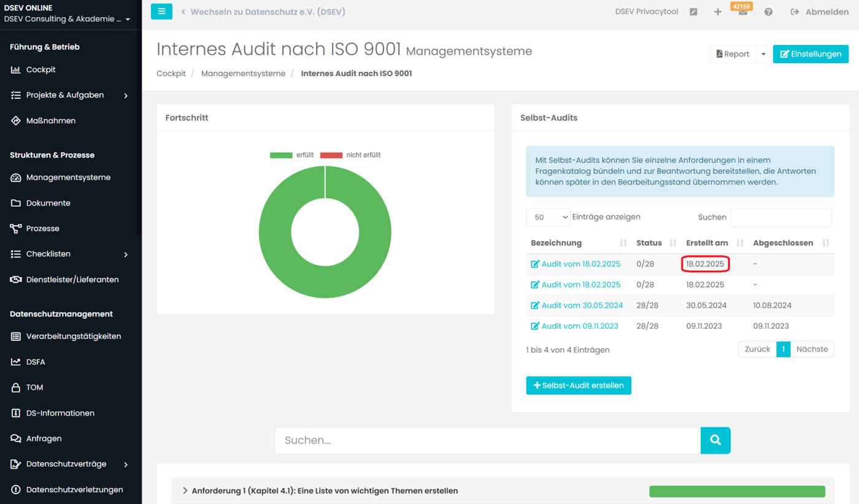
Task: Open the mail notifications envelope icon
Action: point(742,12)
